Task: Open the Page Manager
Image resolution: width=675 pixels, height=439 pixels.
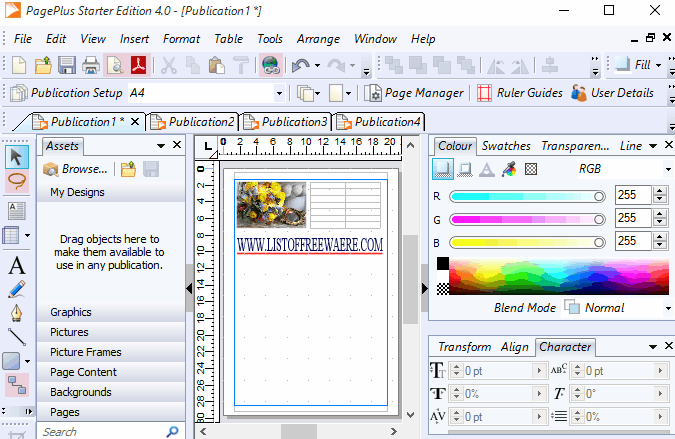Action: click(x=414, y=93)
